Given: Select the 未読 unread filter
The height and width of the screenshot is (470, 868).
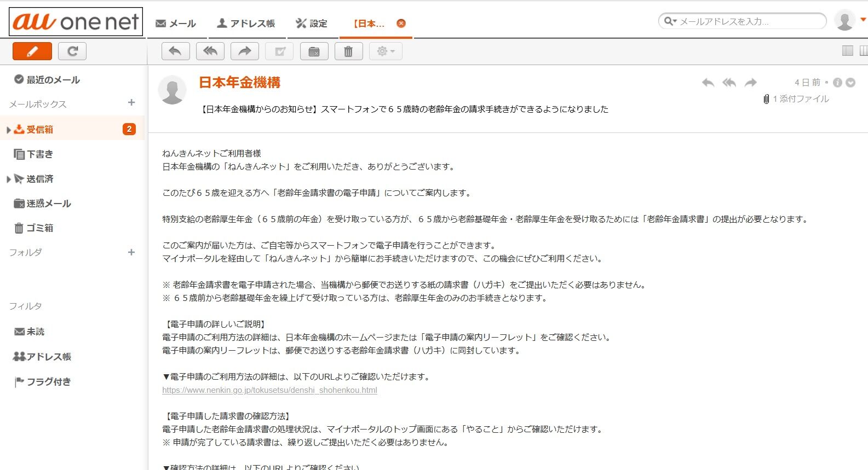Looking at the screenshot, I should pos(29,332).
